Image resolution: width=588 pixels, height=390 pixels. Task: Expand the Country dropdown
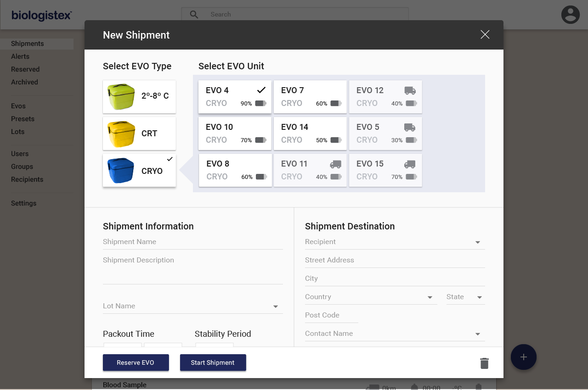(430, 297)
